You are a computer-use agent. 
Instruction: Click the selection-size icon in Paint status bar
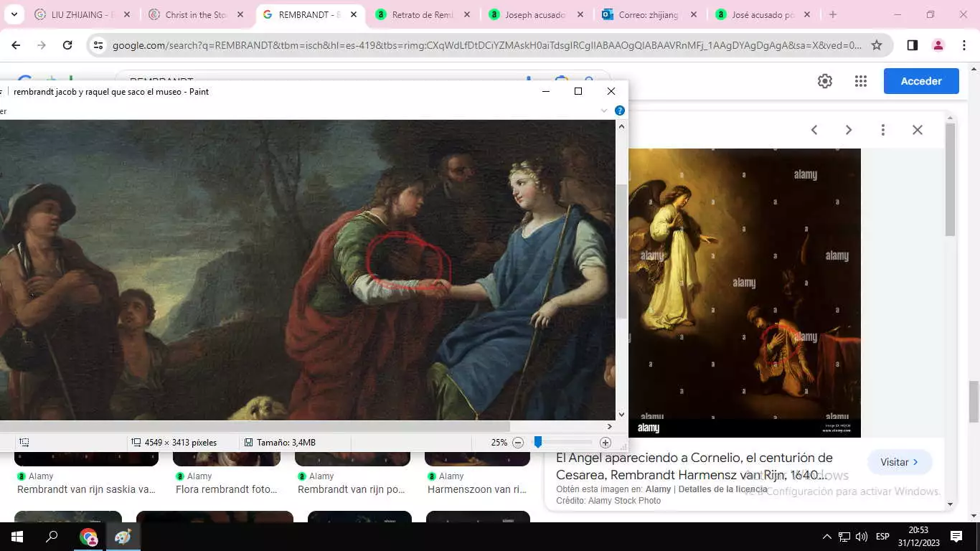coord(24,443)
